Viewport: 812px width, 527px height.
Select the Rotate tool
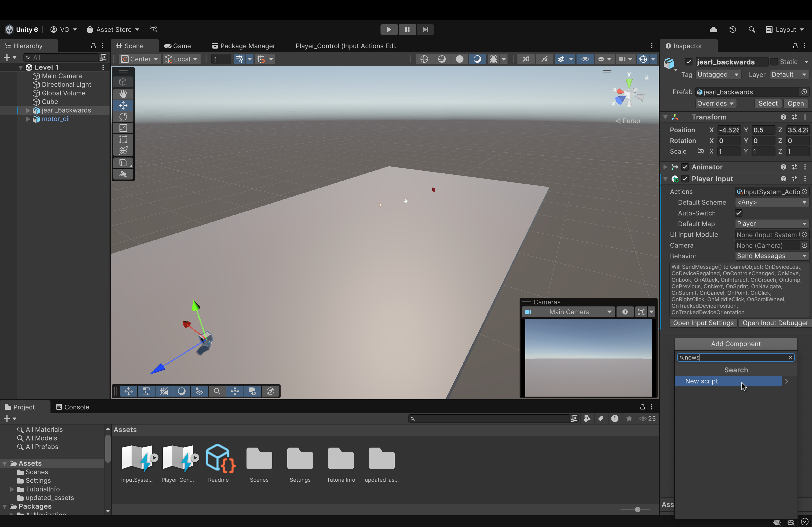click(123, 116)
